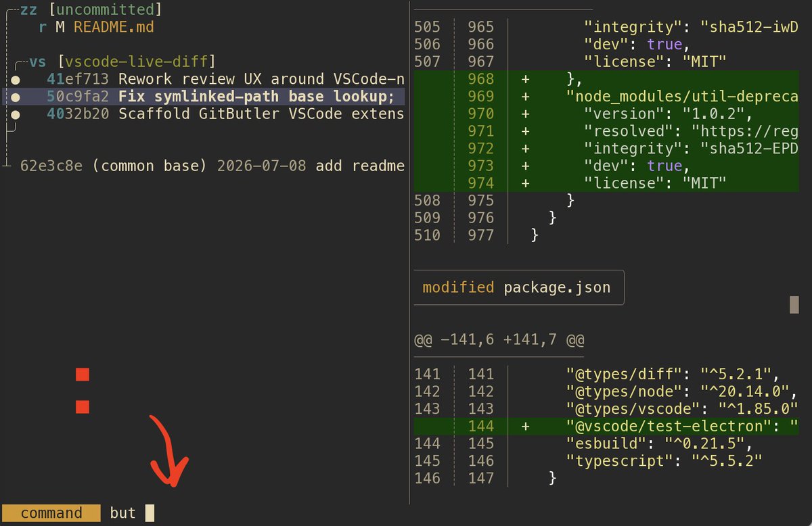The width and height of the screenshot is (812, 526).
Task: Click commit dot beside 41ef713
Action: pyautogui.click(x=16, y=80)
